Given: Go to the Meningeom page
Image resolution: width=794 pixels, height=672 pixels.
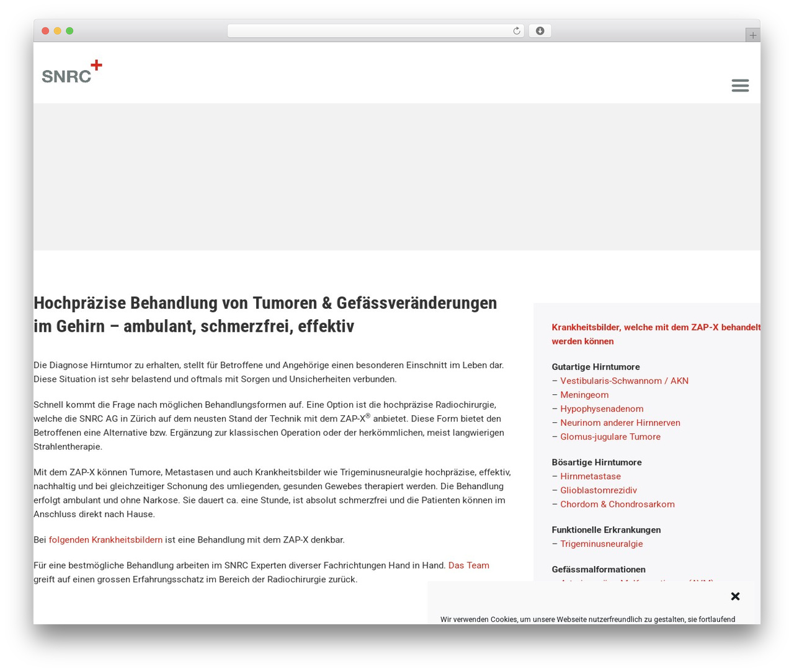Looking at the screenshot, I should coord(584,395).
